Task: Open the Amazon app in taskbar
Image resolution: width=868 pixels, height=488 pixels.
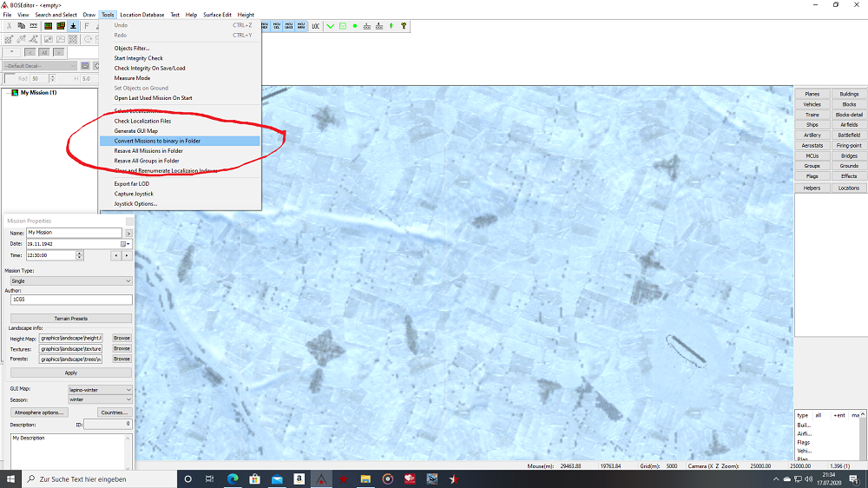Action: click(299, 478)
